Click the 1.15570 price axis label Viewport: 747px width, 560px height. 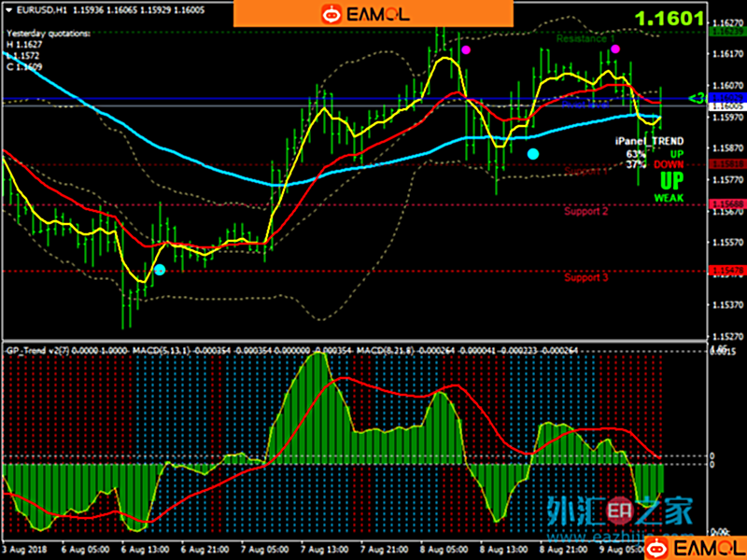click(x=727, y=243)
